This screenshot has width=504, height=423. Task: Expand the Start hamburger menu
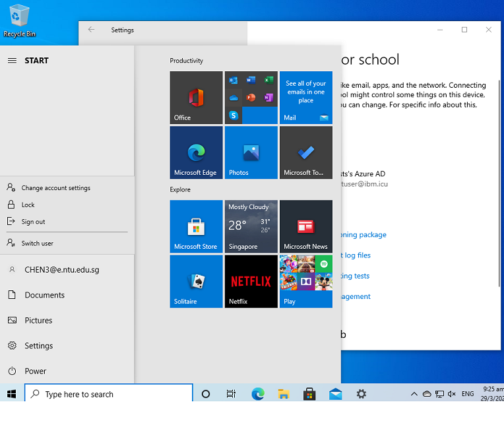tap(12, 61)
